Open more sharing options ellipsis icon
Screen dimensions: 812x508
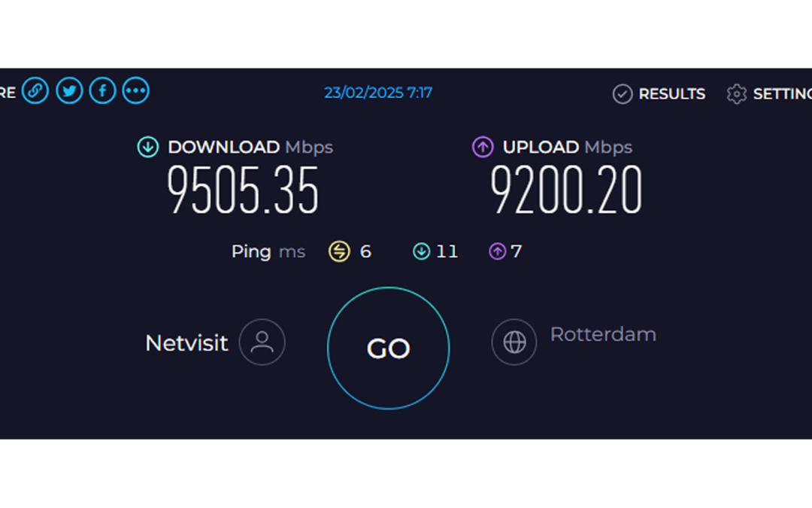point(136,91)
